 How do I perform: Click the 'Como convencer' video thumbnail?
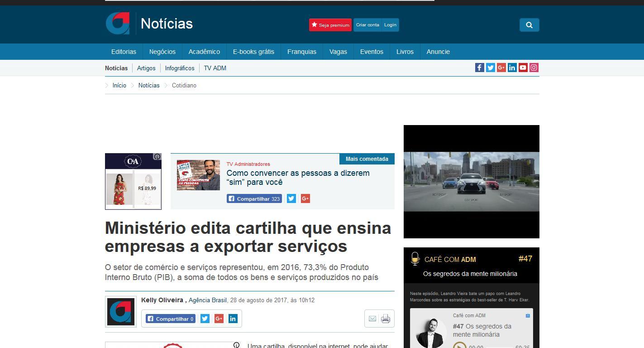coord(198,175)
